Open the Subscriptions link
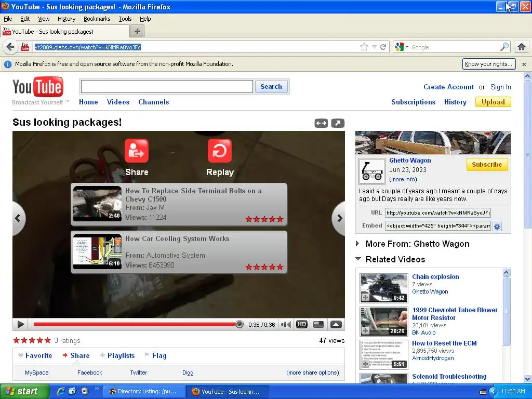 pos(413,102)
